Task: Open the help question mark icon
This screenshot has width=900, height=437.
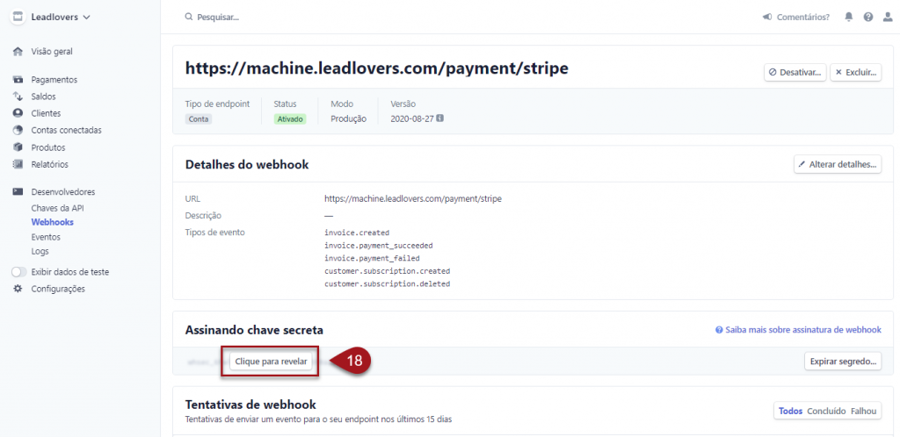Action: tap(868, 17)
